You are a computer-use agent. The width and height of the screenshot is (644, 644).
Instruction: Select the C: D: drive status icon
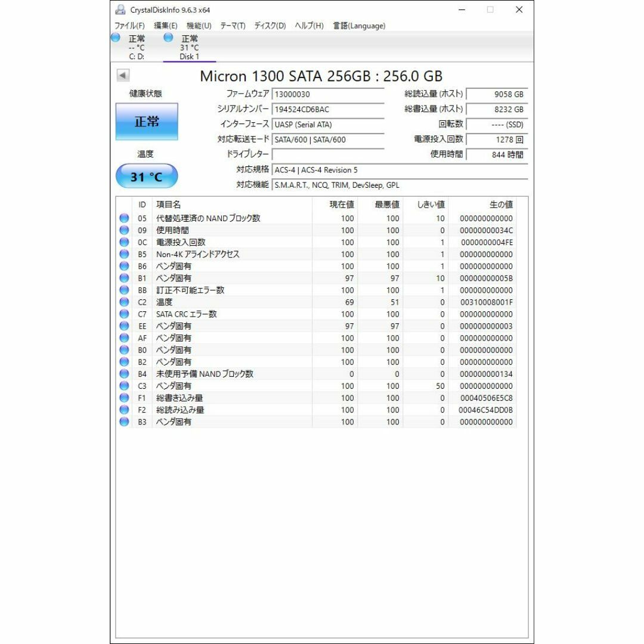pyautogui.click(x=116, y=38)
